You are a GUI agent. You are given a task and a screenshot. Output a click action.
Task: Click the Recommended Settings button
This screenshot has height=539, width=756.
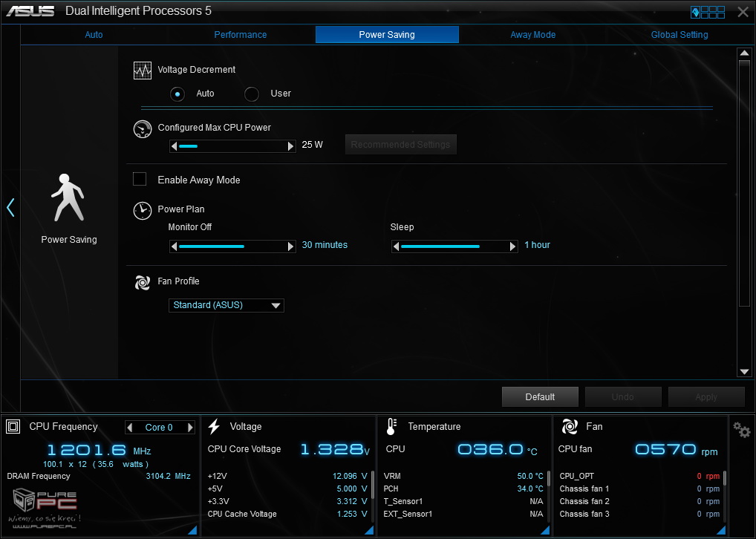pos(401,145)
